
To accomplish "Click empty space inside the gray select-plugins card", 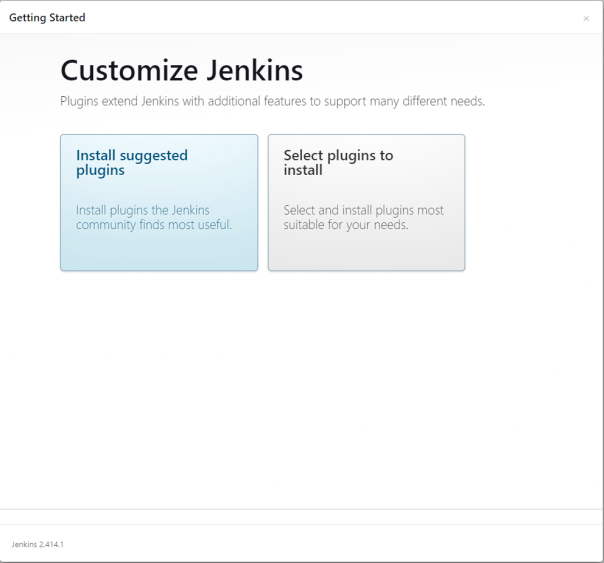I will coord(366,252).
